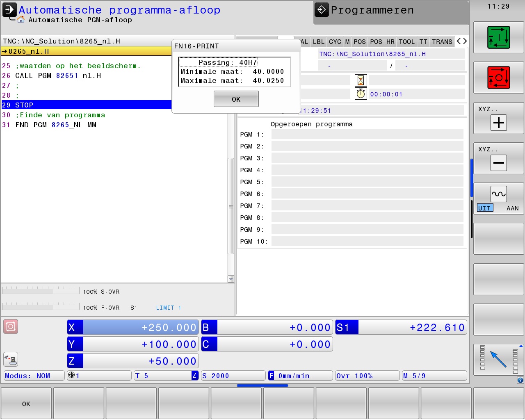525x420 pixels.
Task: Open the POS status tab
Action: tap(360, 41)
